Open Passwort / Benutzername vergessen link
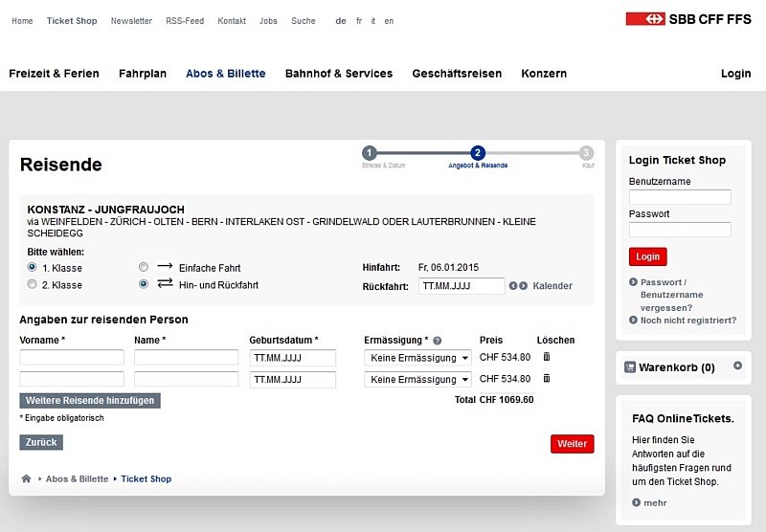Viewport: 766px width, 532px height. point(672,295)
